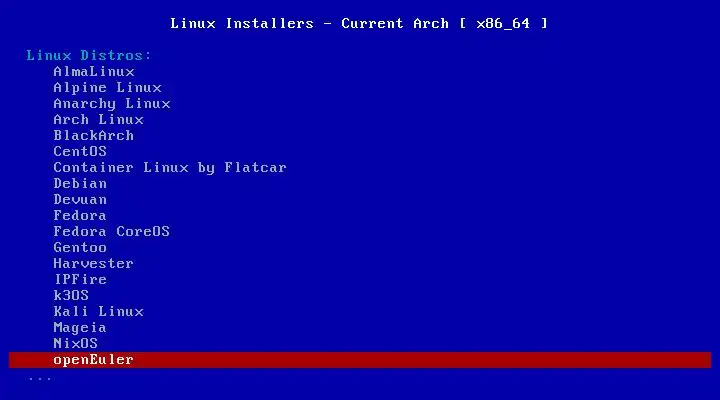Select the Debian menu item
Viewport: 720px width, 400px height.
(80, 184)
